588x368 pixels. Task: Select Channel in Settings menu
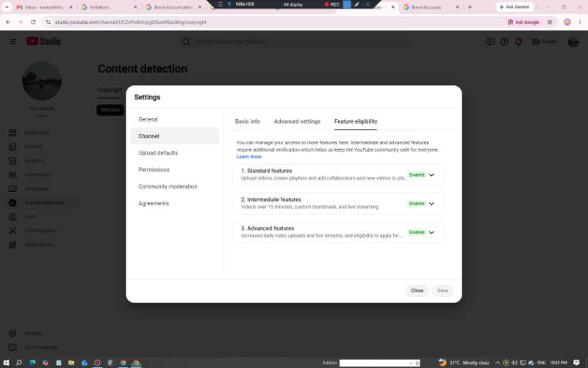click(175, 136)
